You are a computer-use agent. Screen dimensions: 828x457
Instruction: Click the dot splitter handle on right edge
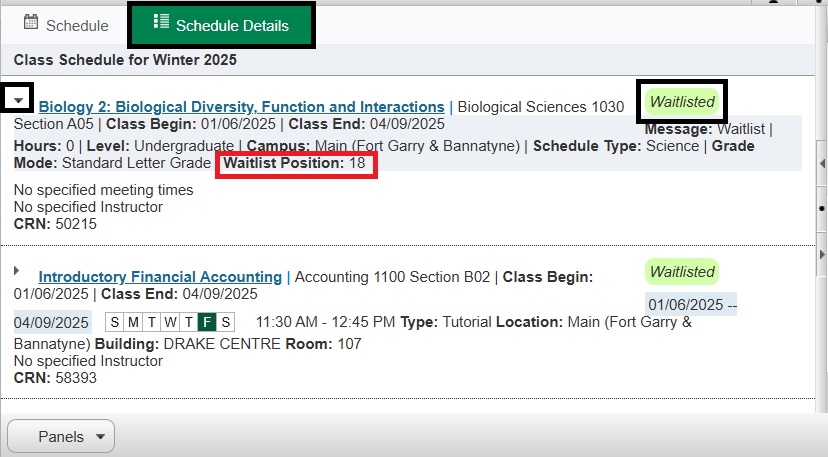click(821, 209)
